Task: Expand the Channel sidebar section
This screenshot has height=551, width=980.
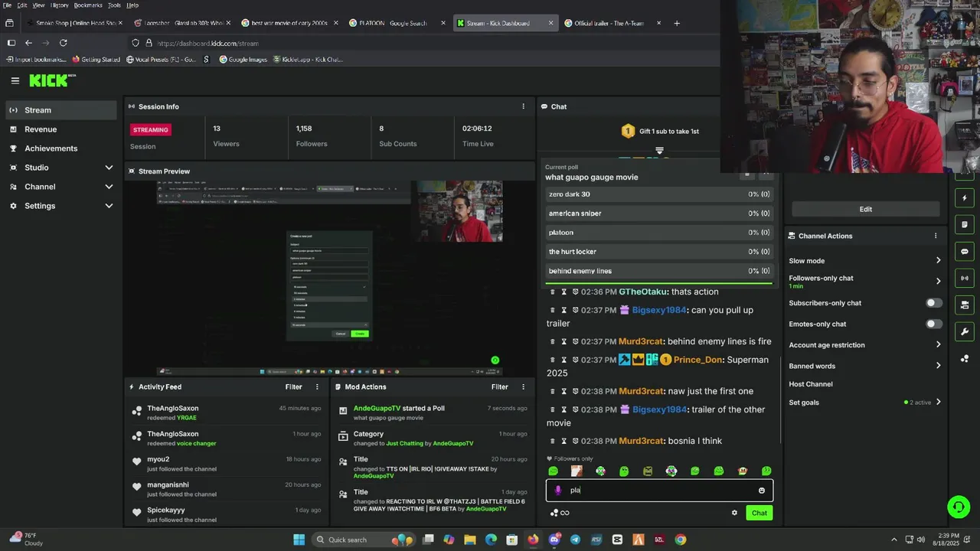Action: pos(61,187)
